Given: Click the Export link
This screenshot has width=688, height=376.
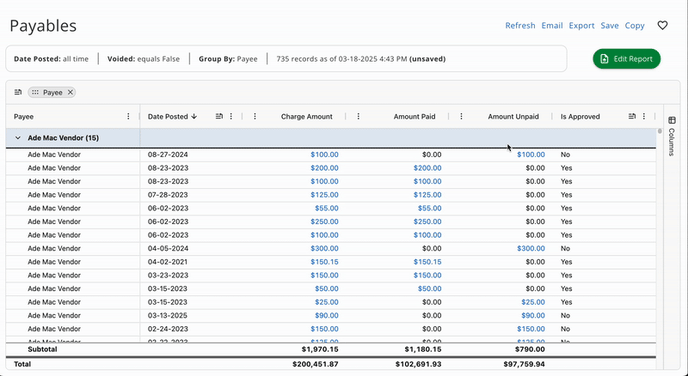Looking at the screenshot, I should pyautogui.click(x=582, y=25).
